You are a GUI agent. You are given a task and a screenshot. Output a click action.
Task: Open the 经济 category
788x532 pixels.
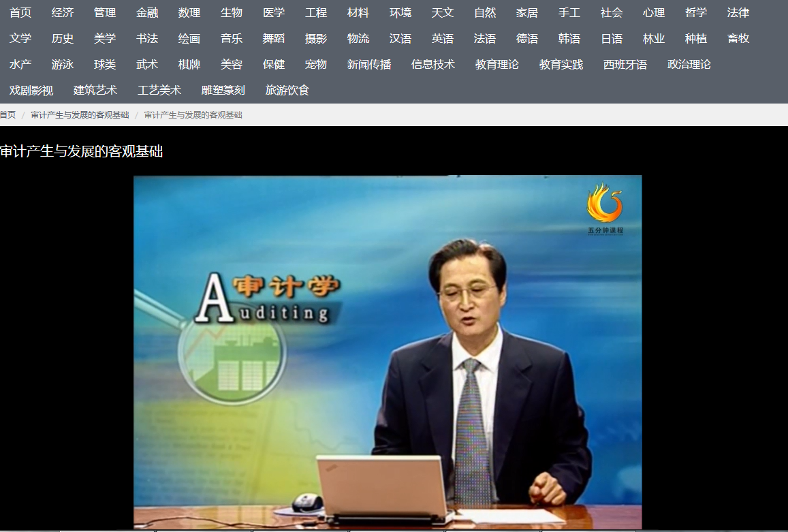[x=63, y=13]
